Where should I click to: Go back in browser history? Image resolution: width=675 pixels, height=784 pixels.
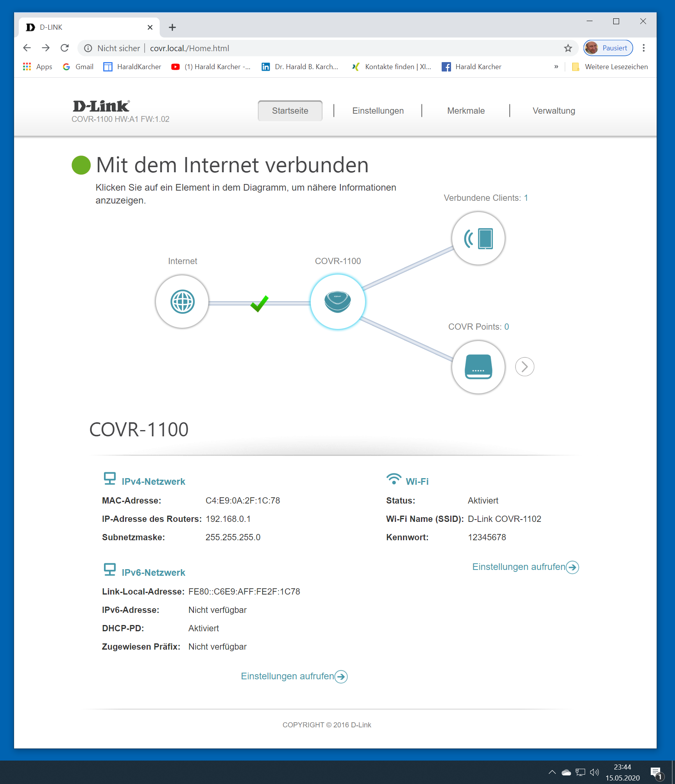[27, 48]
